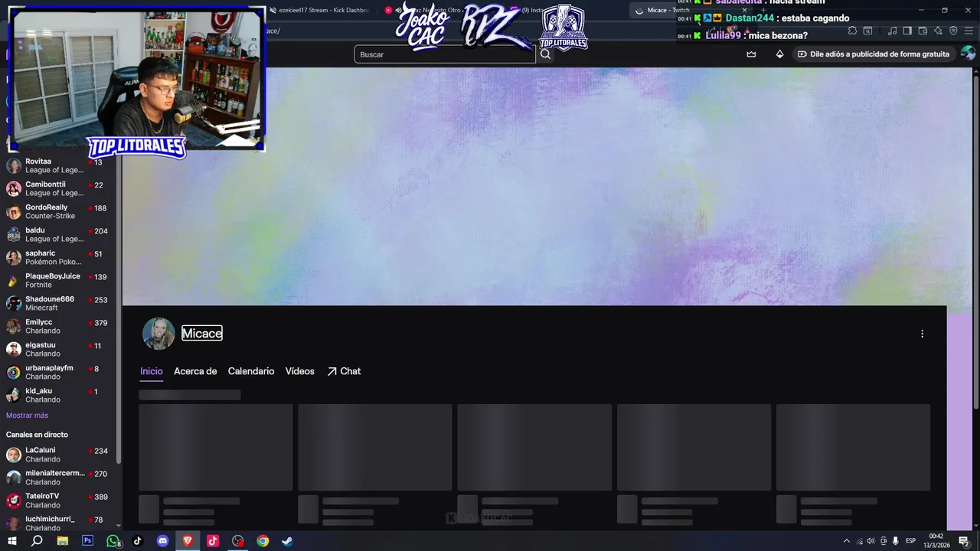This screenshot has height=551, width=980.
Task: Open GordoReally Counter-Strike channel
Action: coord(57,212)
